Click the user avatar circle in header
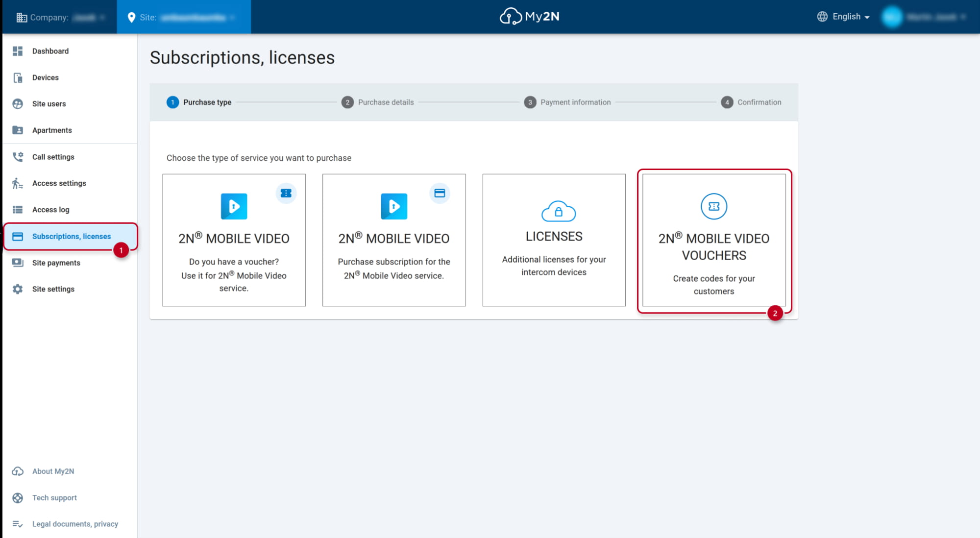 (892, 17)
